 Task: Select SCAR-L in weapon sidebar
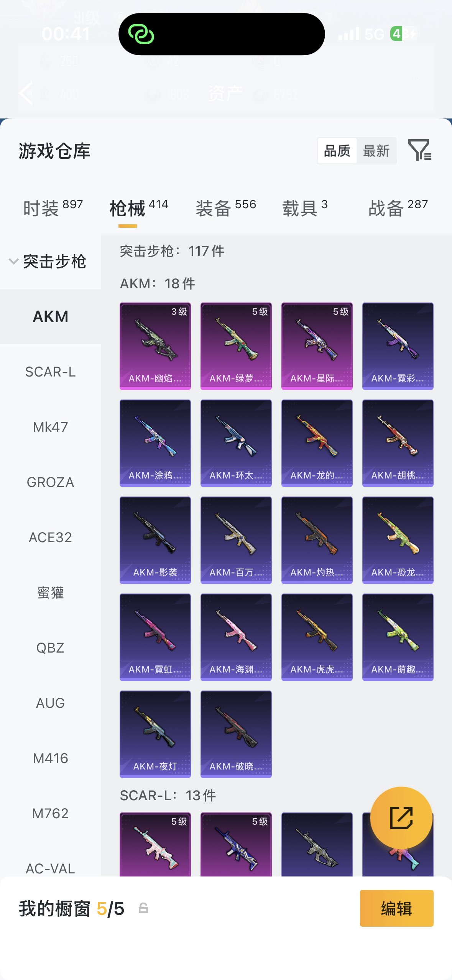click(51, 372)
